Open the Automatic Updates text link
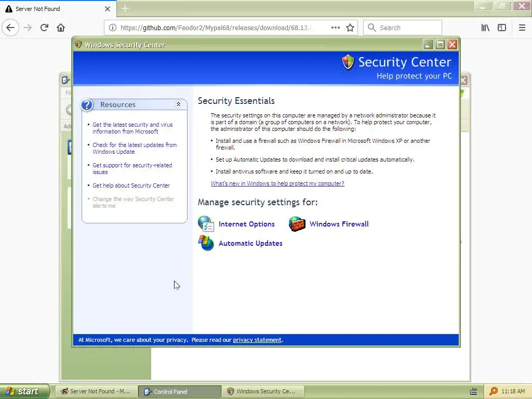Screen dimensions: 532x399 coord(250,243)
